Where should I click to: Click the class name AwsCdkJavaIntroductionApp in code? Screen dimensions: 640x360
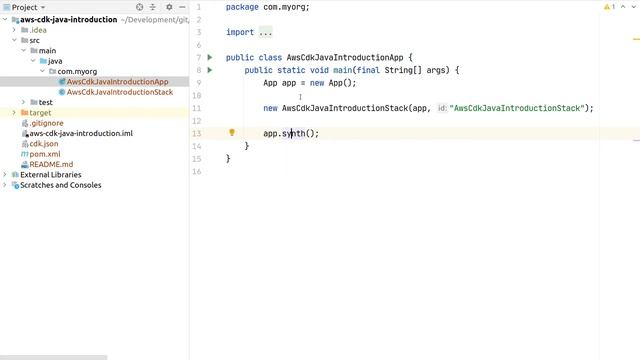345,58
